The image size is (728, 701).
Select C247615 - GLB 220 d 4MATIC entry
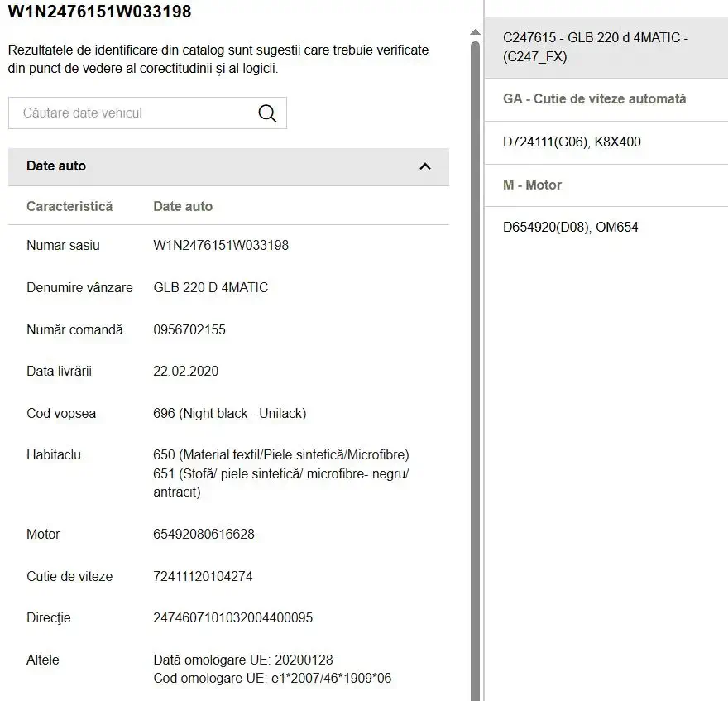[606, 47]
